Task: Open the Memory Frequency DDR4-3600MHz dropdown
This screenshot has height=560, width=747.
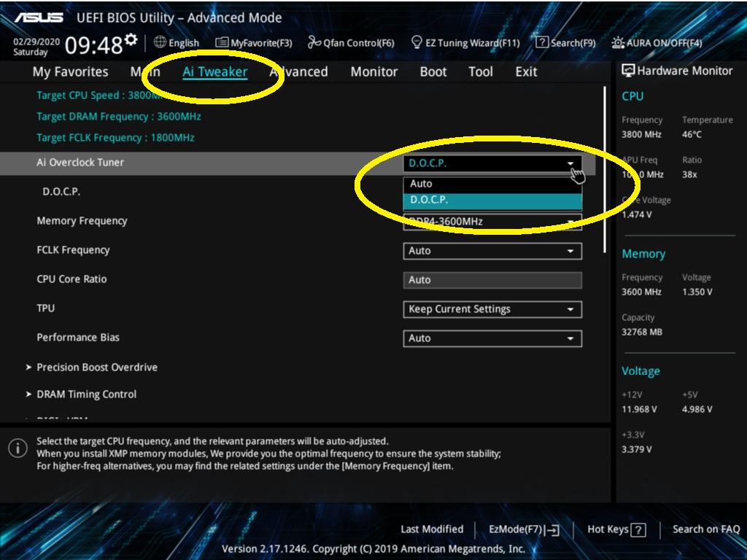Action: tap(492, 222)
